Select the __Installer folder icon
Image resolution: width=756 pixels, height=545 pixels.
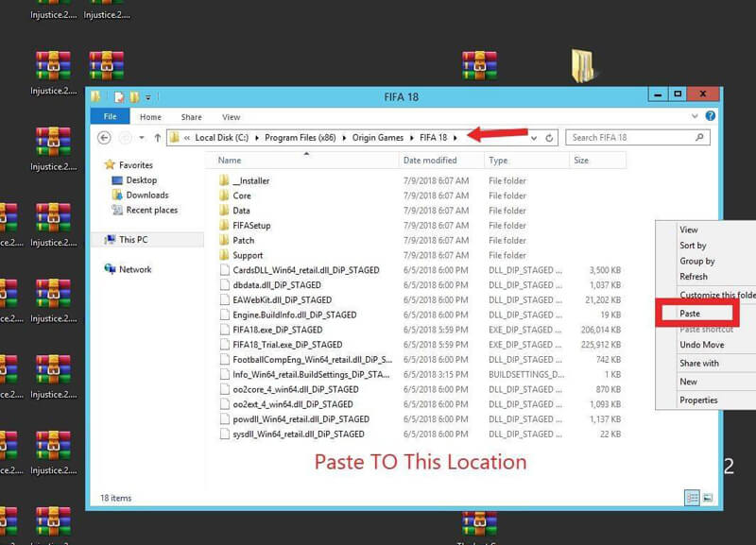pos(224,180)
